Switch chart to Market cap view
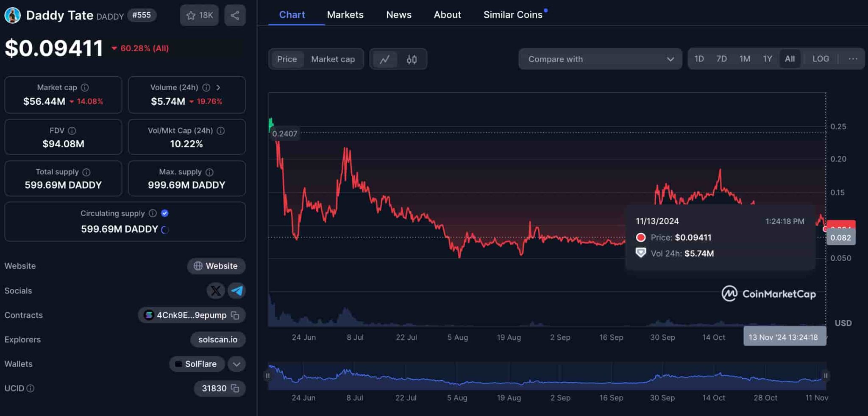868x416 pixels. [333, 59]
